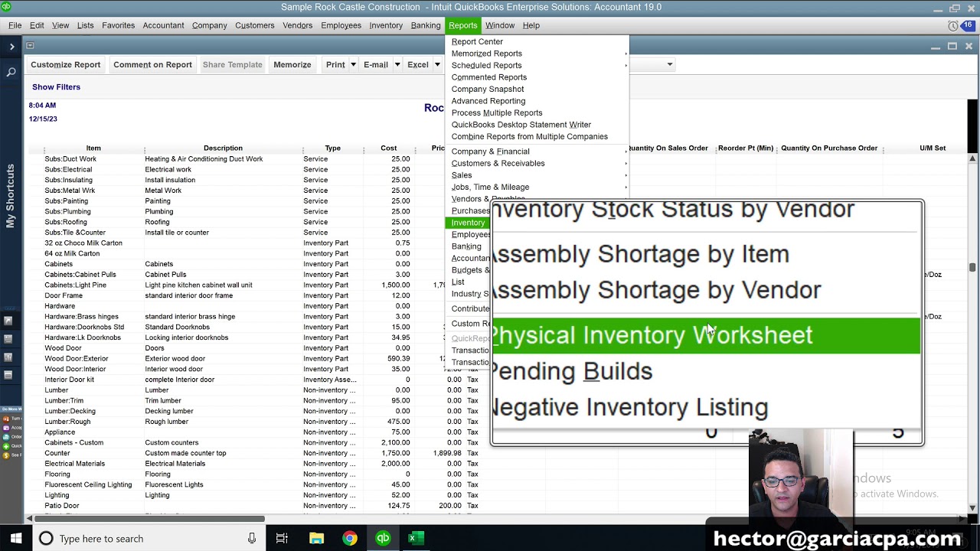980x551 pixels.
Task: Click the Share Template button
Action: tap(232, 65)
